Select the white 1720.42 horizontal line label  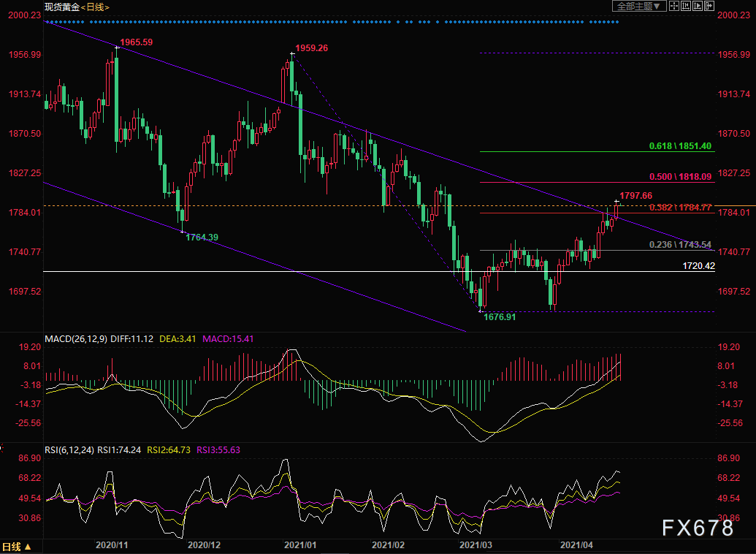[x=698, y=266]
